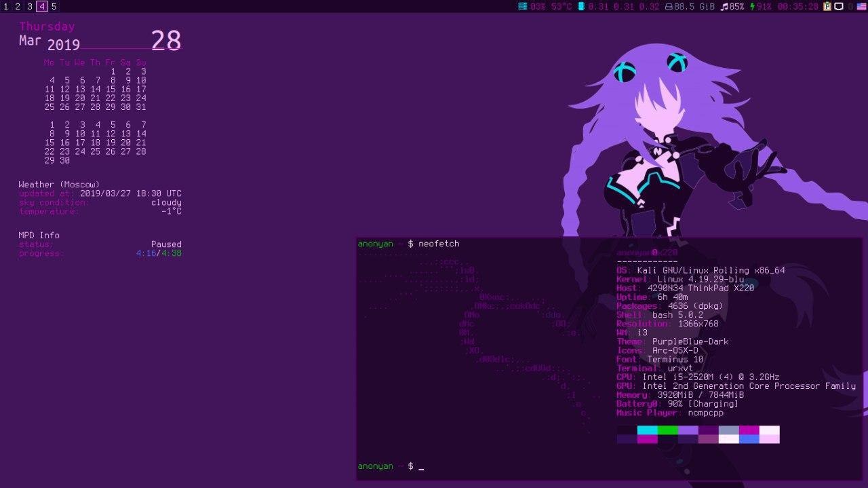Click the 53°C temperature reading
Image resolution: width=868 pixels, height=488 pixels.
click(x=561, y=6)
